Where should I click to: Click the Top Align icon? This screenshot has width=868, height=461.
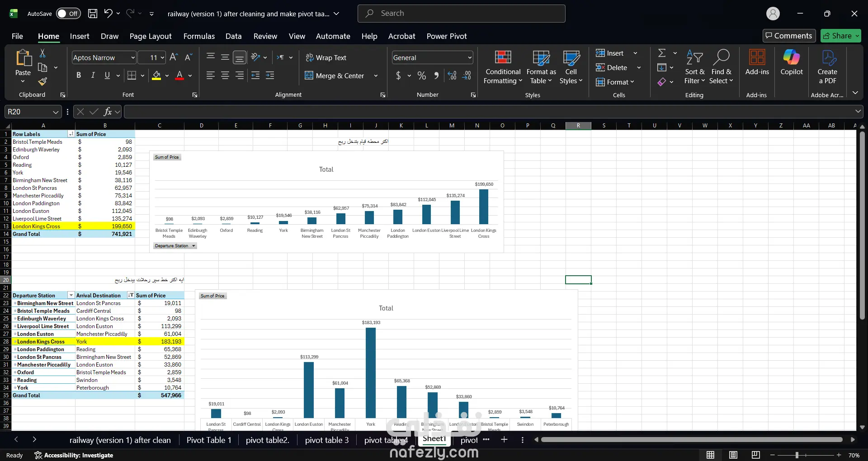pos(211,57)
